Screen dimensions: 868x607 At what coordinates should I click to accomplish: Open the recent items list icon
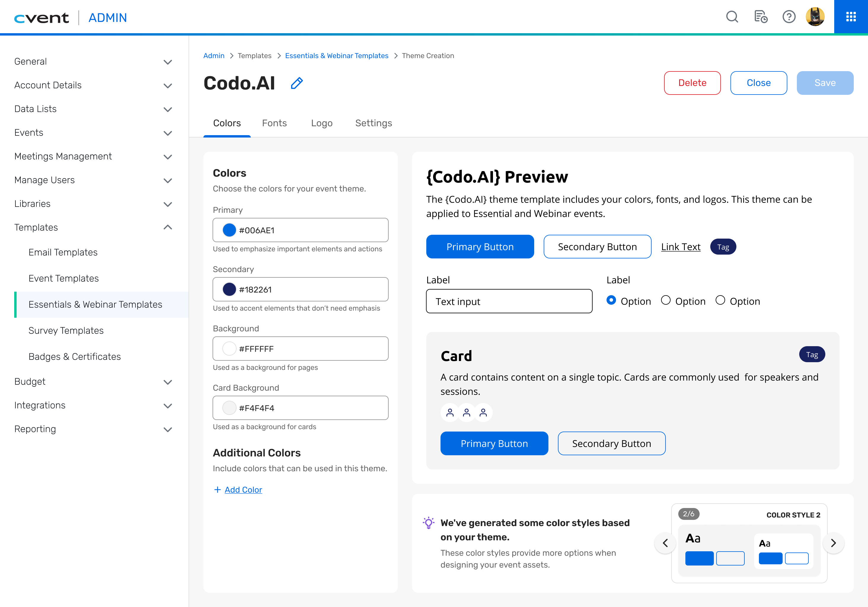click(760, 17)
